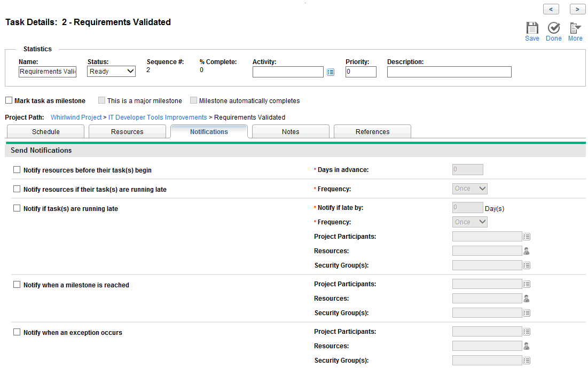Open the References tab

tap(372, 132)
